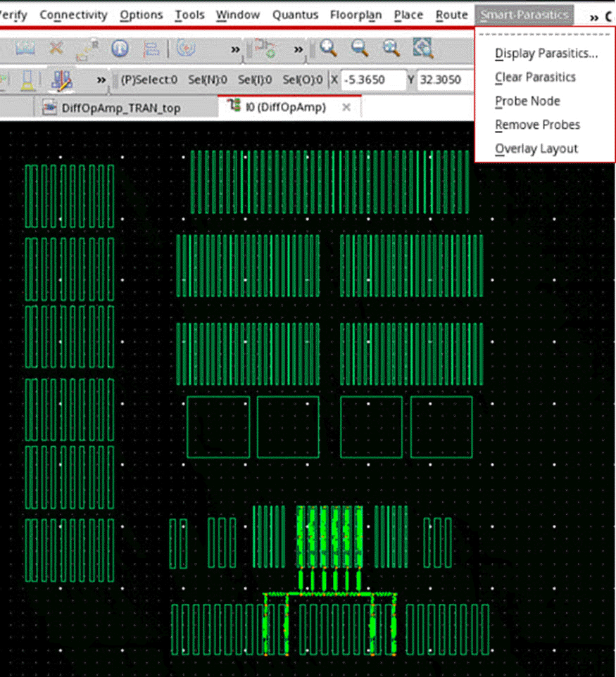
Task: Click the highlighter pencil icon in second toolbar
Action: pyautogui.click(x=61, y=80)
